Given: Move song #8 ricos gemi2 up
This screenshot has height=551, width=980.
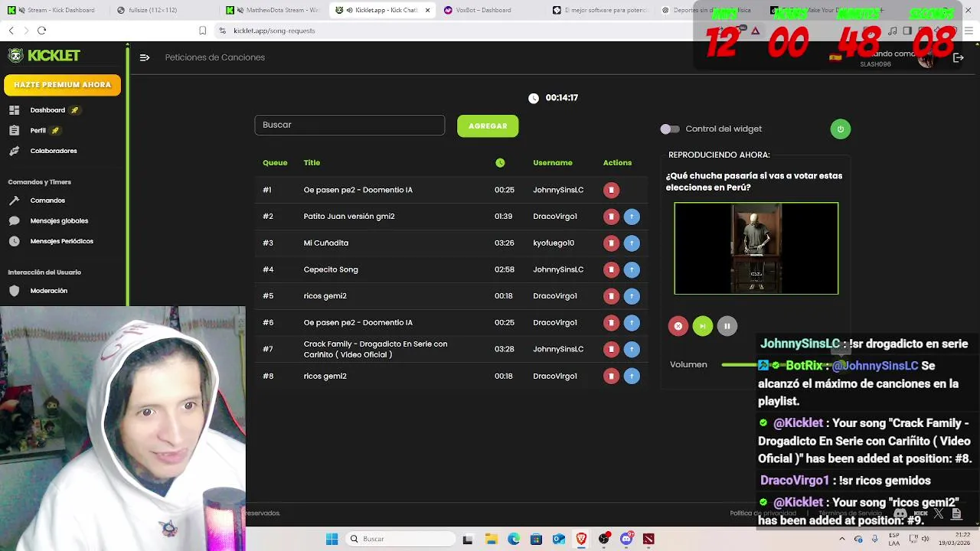Looking at the screenshot, I should (x=632, y=376).
